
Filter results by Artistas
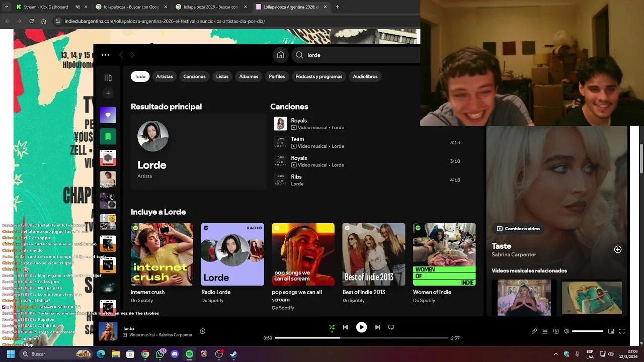pos(164,76)
